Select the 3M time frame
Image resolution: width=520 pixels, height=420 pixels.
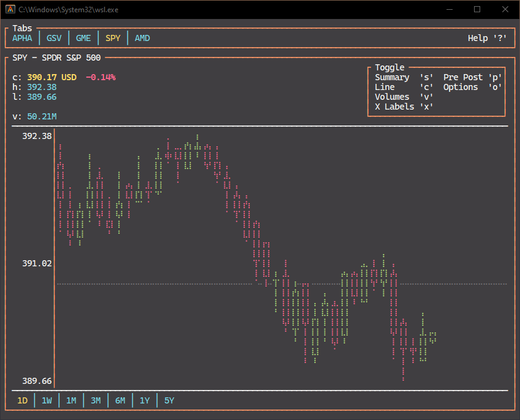(x=96, y=400)
